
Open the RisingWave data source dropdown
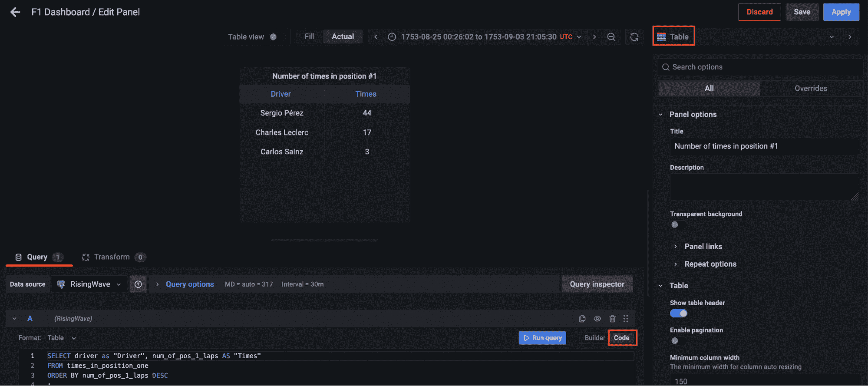coord(90,284)
